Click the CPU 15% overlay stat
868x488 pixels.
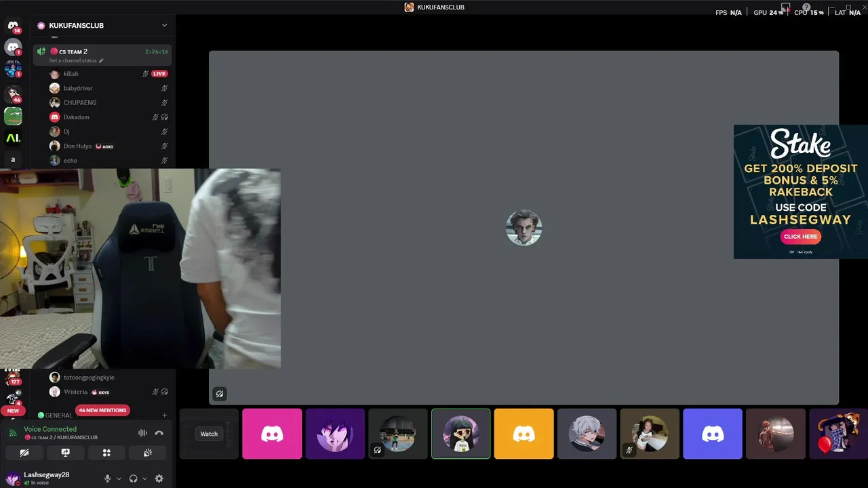808,12
